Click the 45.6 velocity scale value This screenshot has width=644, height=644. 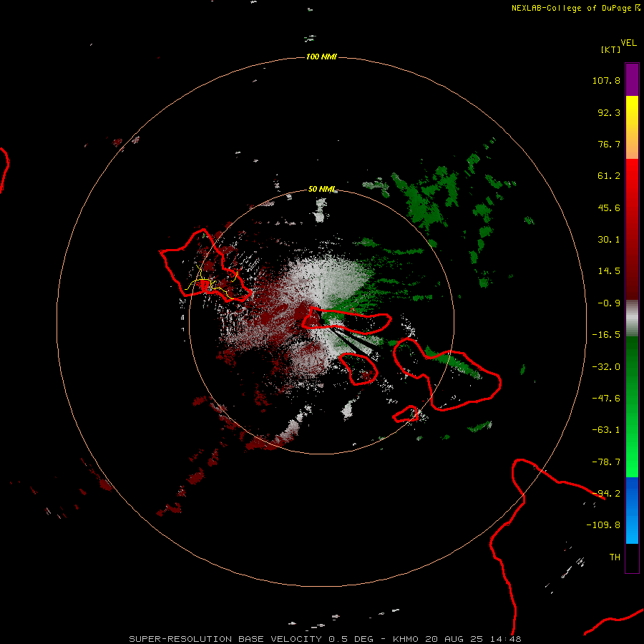tap(609, 208)
